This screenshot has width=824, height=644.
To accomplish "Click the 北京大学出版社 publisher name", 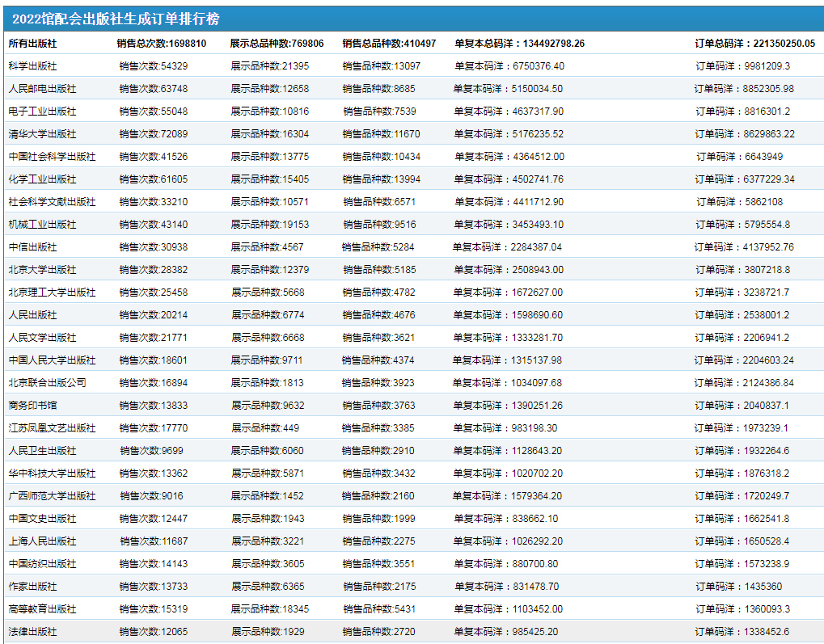I will (x=42, y=270).
